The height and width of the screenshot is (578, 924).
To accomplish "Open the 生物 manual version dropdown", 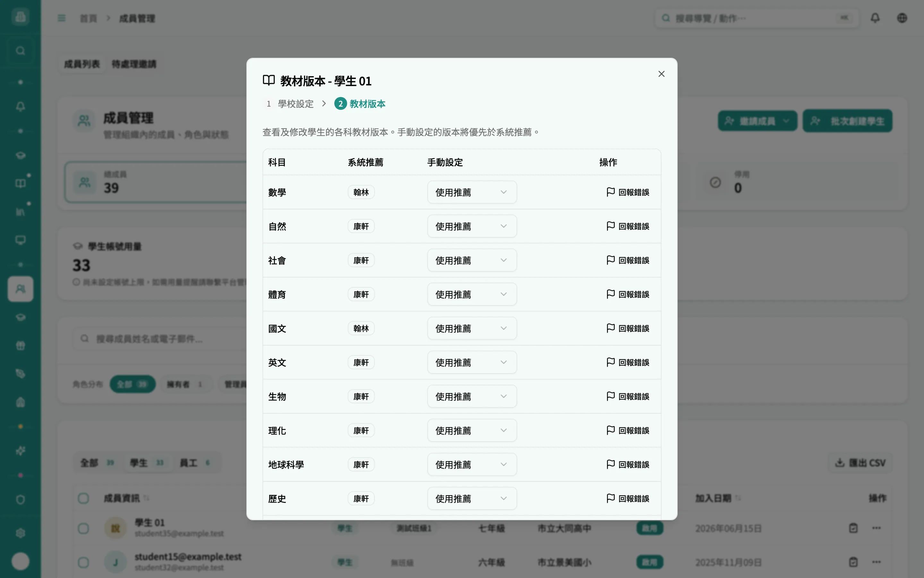I will (472, 397).
